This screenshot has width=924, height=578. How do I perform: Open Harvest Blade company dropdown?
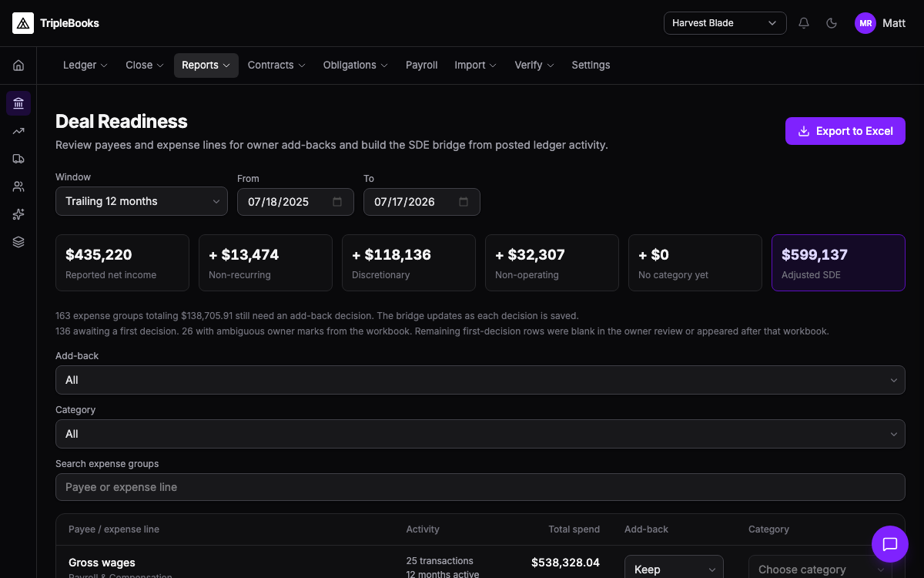(725, 23)
